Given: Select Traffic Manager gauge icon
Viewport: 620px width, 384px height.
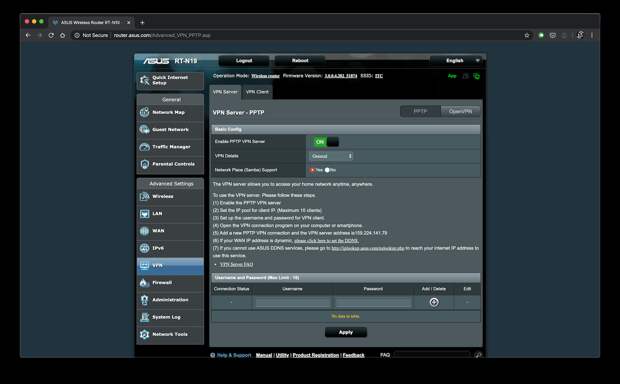Looking at the screenshot, I should [144, 147].
